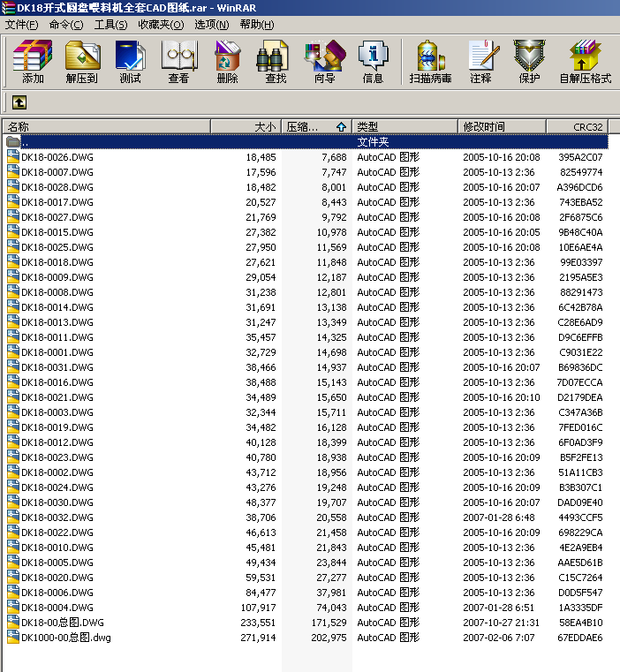Viewport: 620px width, 672px height.
Task: Sort by the CRC32 column header
Action: pyautogui.click(x=578, y=127)
